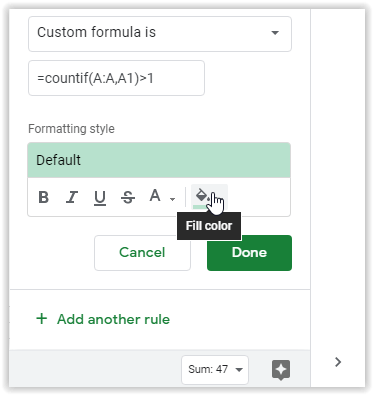Show side panel with right chevron
Viewport: 373px width, 395px height.
(x=338, y=362)
